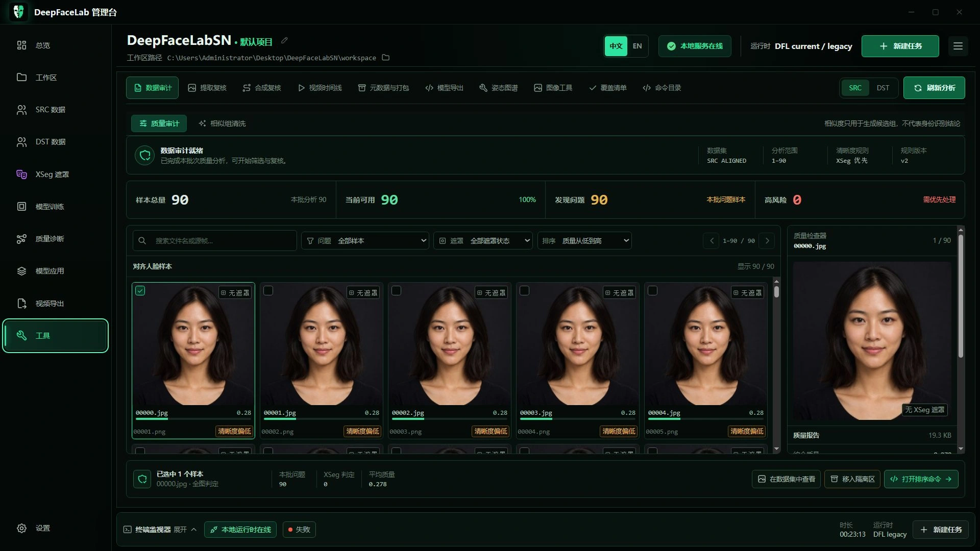The width and height of the screenshot is (980, 551).
Task: Open 模型导出 tab
Action: click(x=444, y=88)
